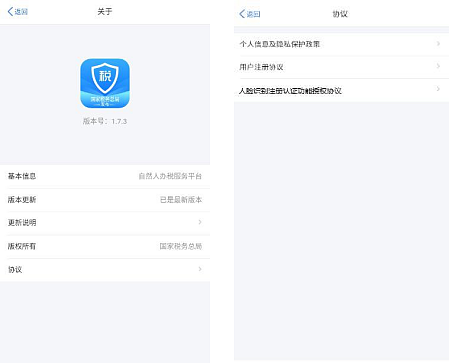Select 版权所有 row
The image size is (449, 363).
[x=105, y=246]
